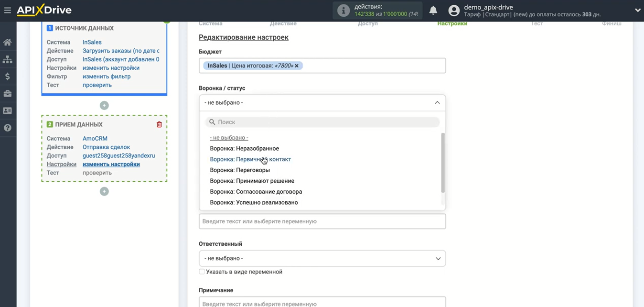Open source action 'Загрузить заказы' link

[121, 51]
